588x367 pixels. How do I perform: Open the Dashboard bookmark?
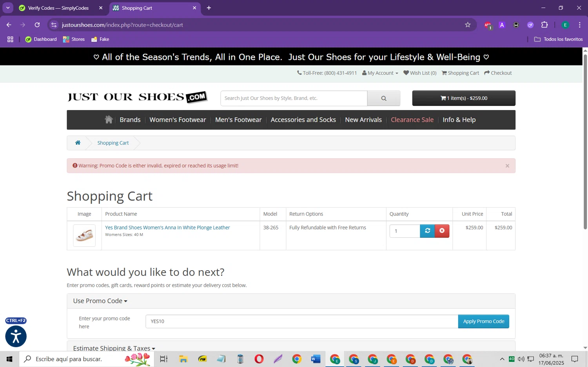tap(41, 39)
